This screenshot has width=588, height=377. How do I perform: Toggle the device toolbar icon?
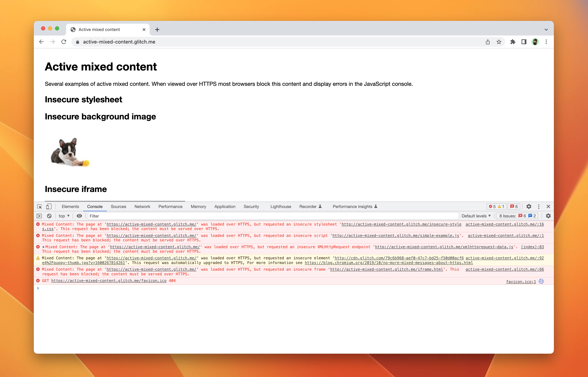tap(49, 207)
